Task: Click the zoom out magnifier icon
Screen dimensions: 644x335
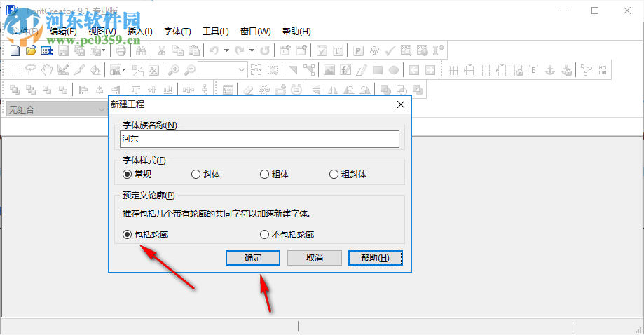Action: [189, 70]
